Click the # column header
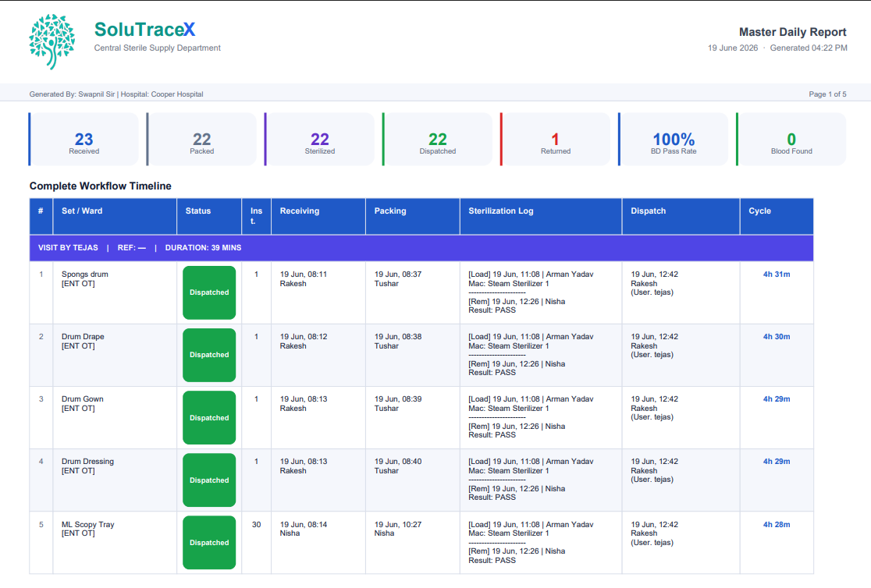Image resolution: width=871 pixels, height=588 pixels. (41, 216)
